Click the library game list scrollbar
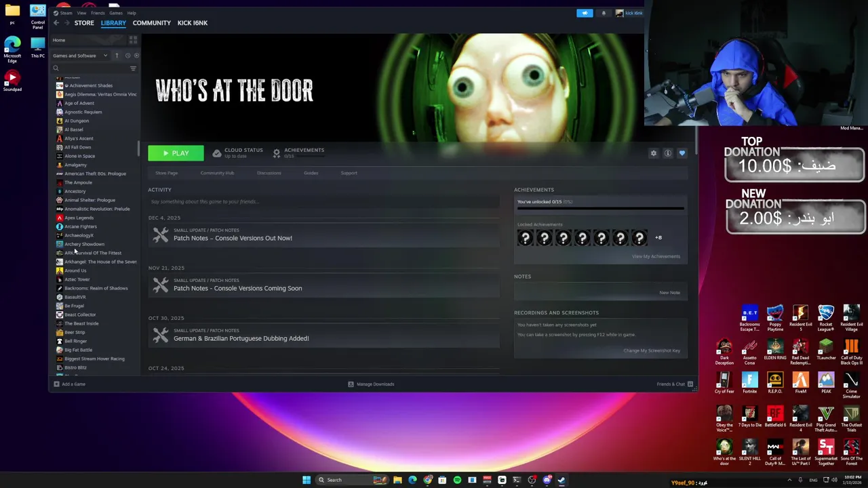 coord(138,148)
